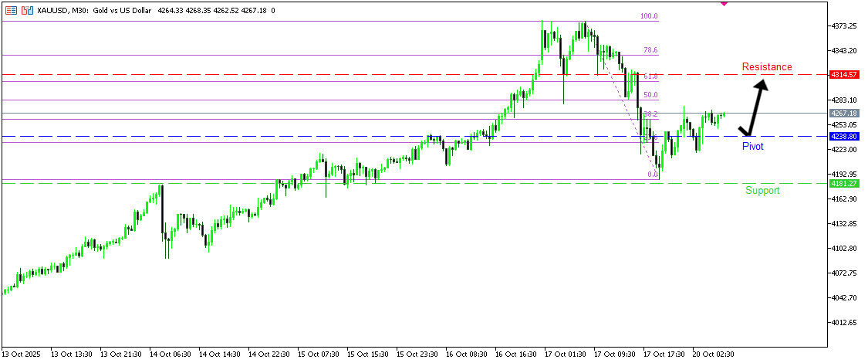The height and width of the screenshot is (363, 868).
Task: Click the pink chart shift triangle marker
Action: point(723,3)
